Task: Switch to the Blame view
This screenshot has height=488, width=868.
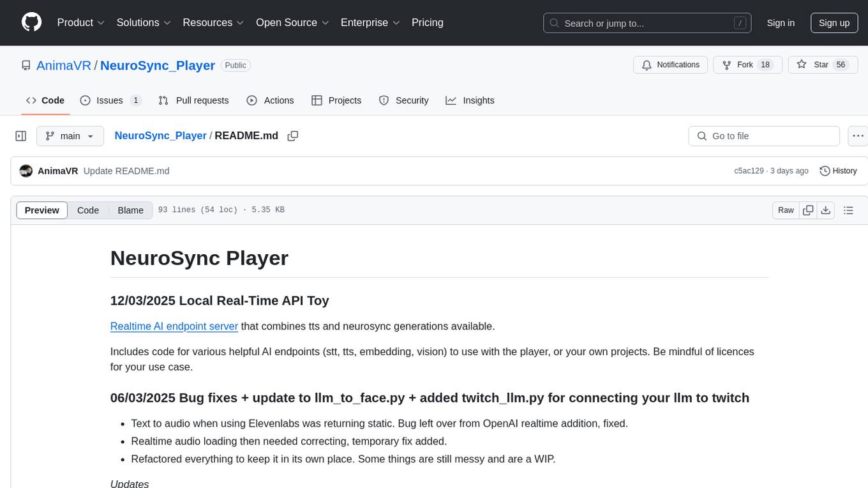Action: pos(131,210)
